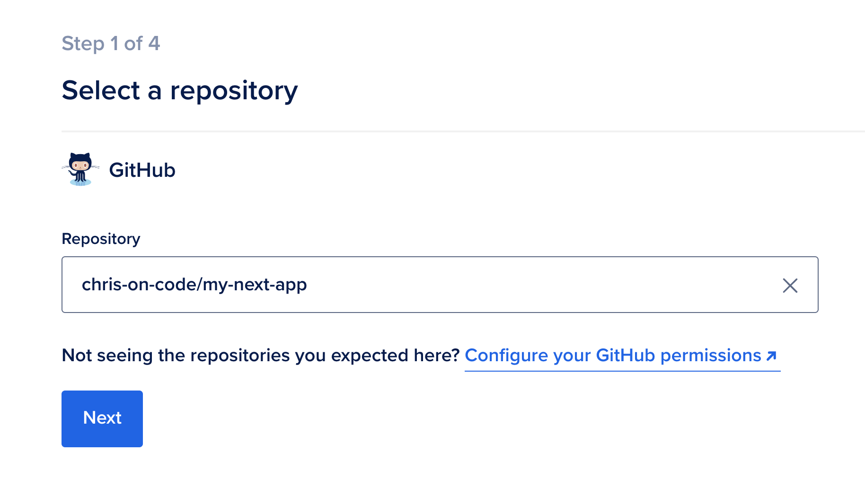Click the Next button
Viewport: 865px width, 504px height.
(x=102, y=418)
